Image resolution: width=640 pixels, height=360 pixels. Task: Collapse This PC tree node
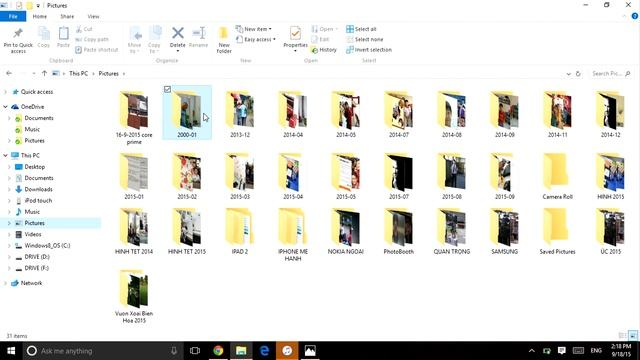pos(5,155)
